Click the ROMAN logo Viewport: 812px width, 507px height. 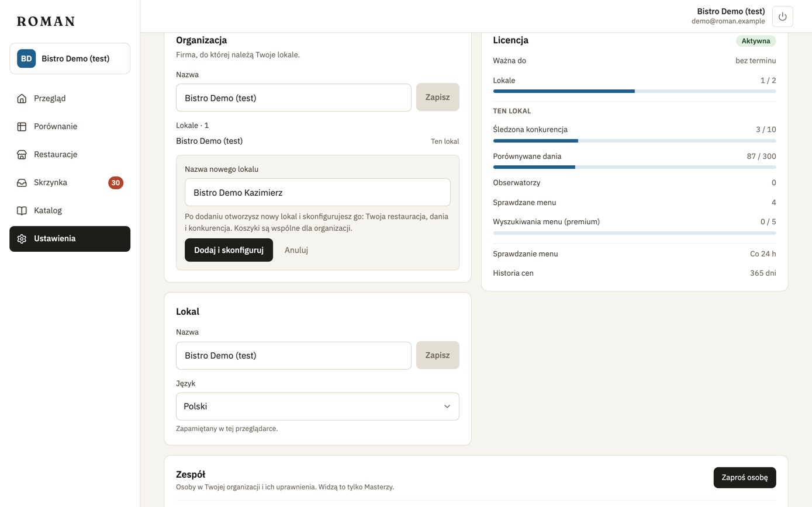46,22
